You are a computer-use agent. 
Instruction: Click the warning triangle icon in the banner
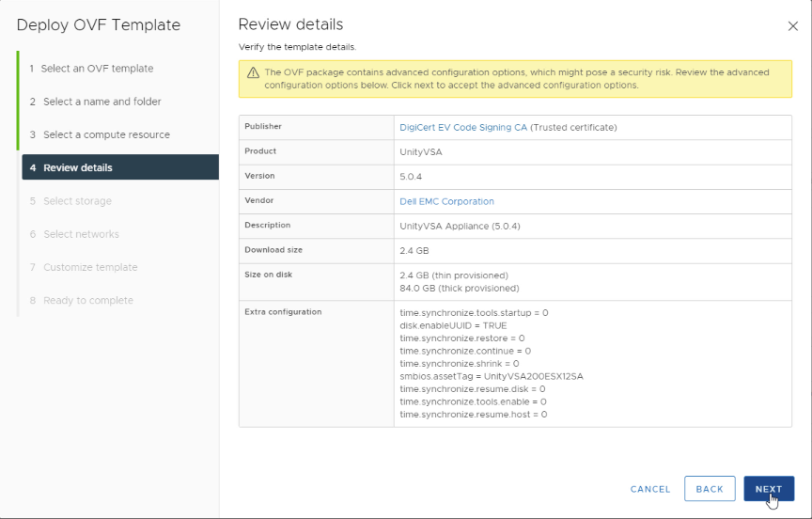[253, 72]
